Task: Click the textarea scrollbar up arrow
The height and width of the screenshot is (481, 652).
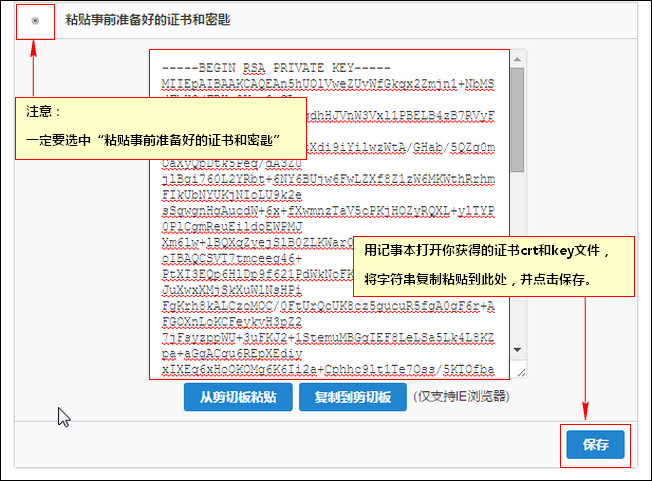Action: pos(517,59)
